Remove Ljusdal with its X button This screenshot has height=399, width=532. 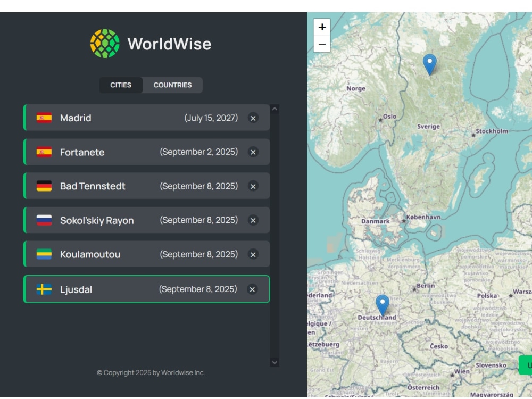point(252,289)
